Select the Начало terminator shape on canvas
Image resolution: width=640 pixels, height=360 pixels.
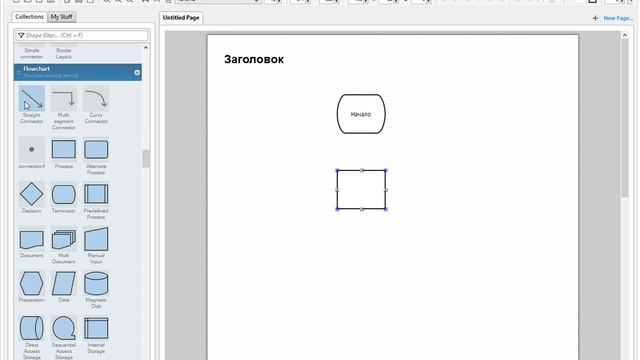point(361,114)
